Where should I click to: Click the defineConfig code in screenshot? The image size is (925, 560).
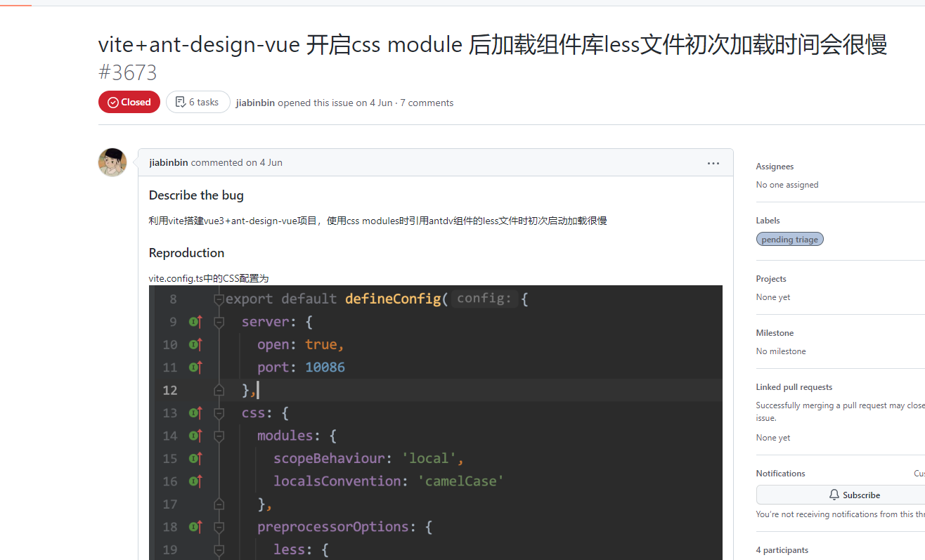(x=393, y=299)
